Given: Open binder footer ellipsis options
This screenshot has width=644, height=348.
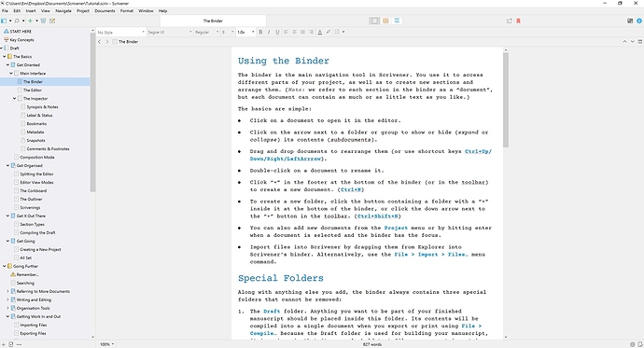Looking at the screenshot, I should pos(19,344).
